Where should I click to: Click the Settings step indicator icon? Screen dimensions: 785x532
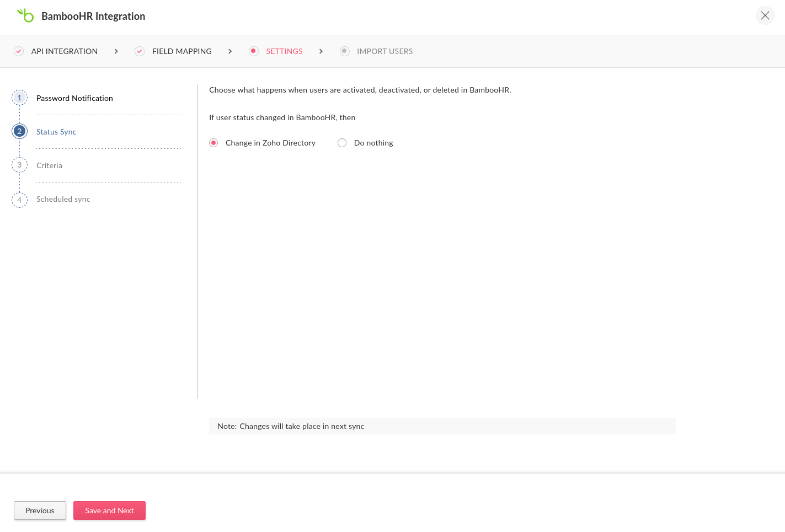[x=253, y=51]
